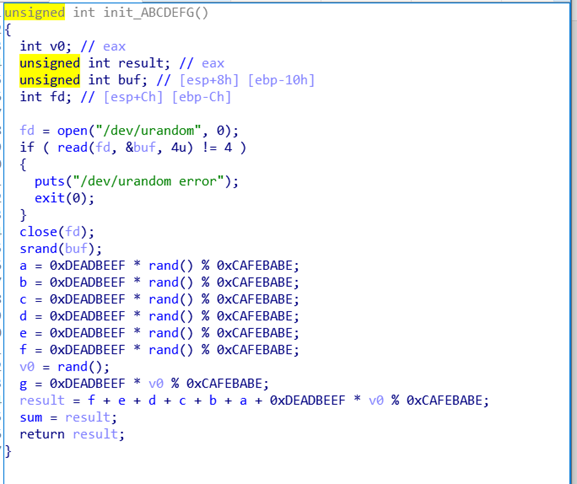The width and height of the screenshot is (577, 484).
Task: Click &buf argument in the read call
Action: (x=141, y=148)
